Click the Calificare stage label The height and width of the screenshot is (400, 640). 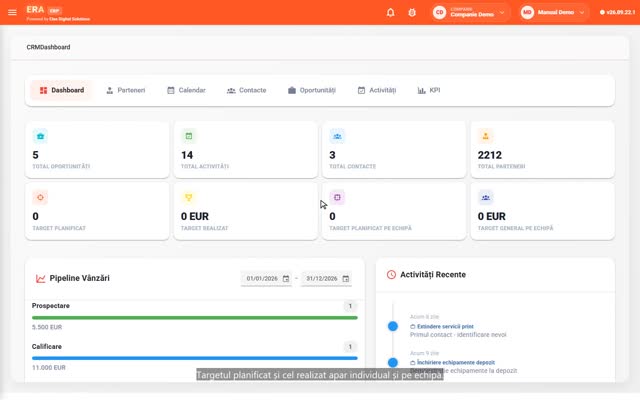(x=47, y=347)
